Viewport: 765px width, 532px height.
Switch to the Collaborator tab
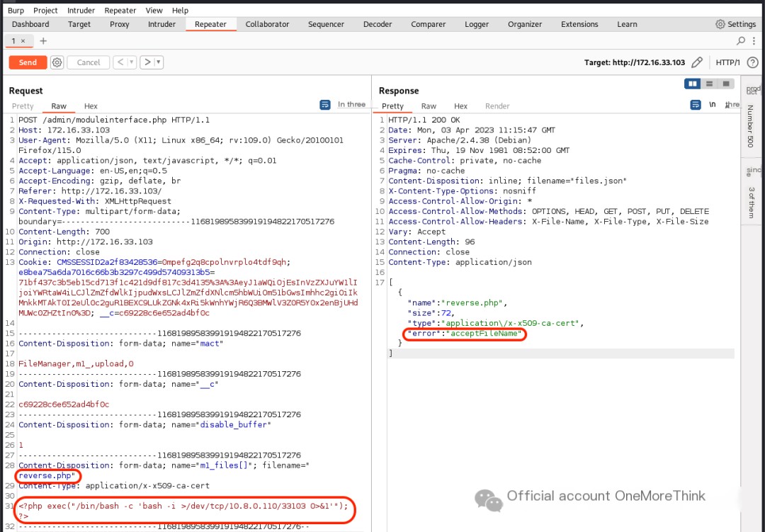tap(267, 24)
